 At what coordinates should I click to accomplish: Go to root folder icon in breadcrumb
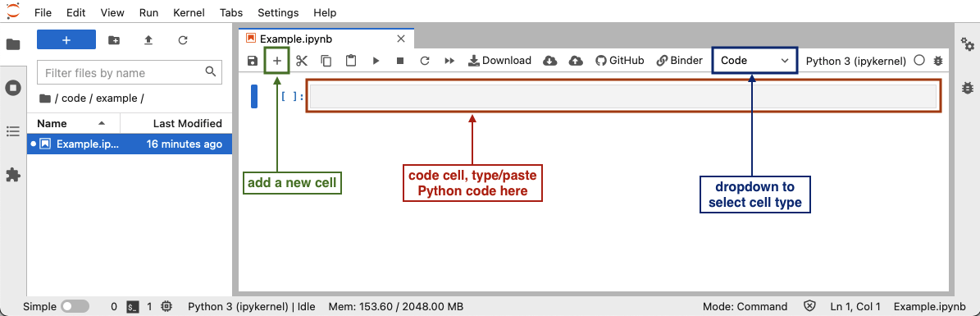(44, 98)
